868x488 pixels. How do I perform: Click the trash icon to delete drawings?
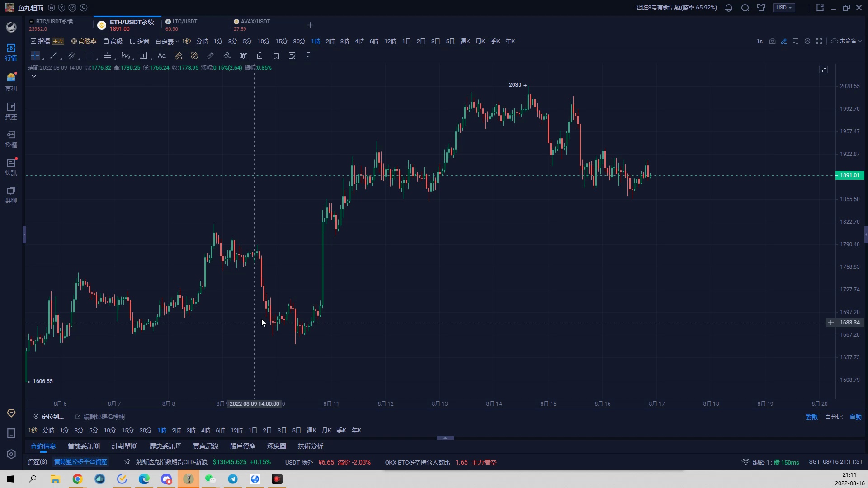tap(308, 56)
